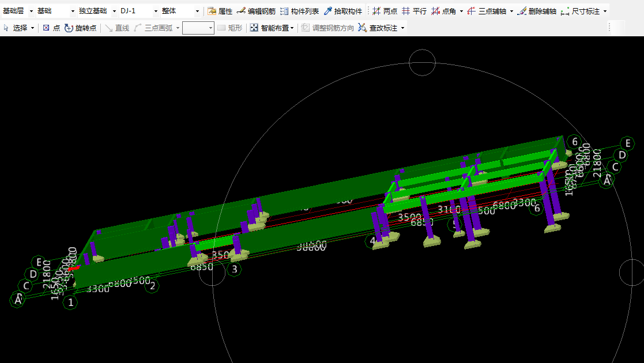This screenshot has width=644, height=363.
Task: Click the top handle of the orbit circle
Action: point(422,62)
